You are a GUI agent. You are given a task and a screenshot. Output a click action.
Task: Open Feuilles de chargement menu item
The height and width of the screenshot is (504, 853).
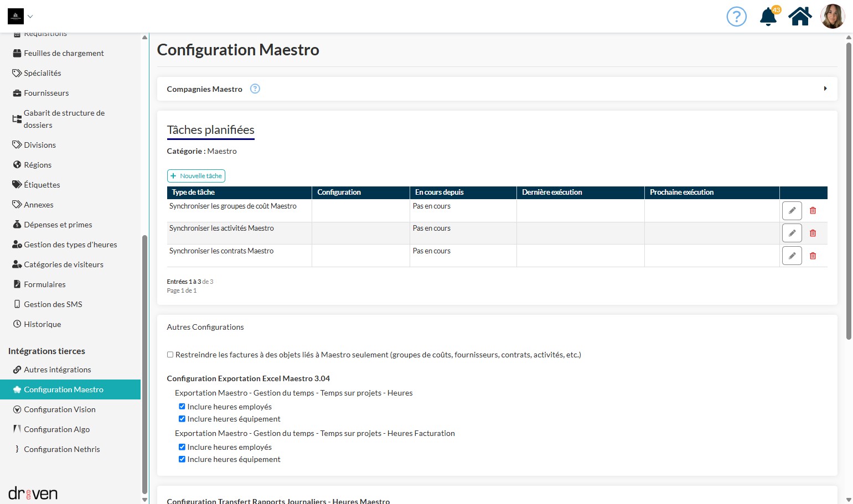[x=70, y=53]
